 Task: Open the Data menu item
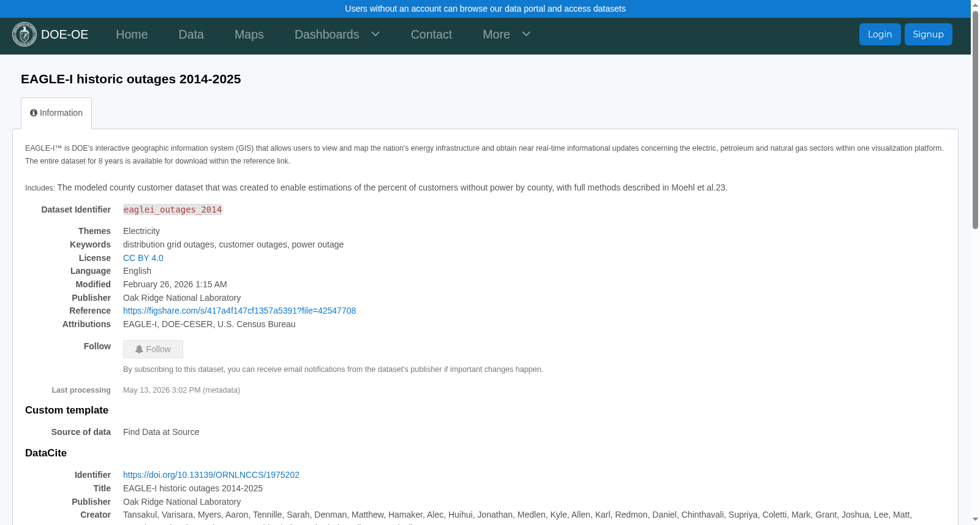(x=191, y=34)
